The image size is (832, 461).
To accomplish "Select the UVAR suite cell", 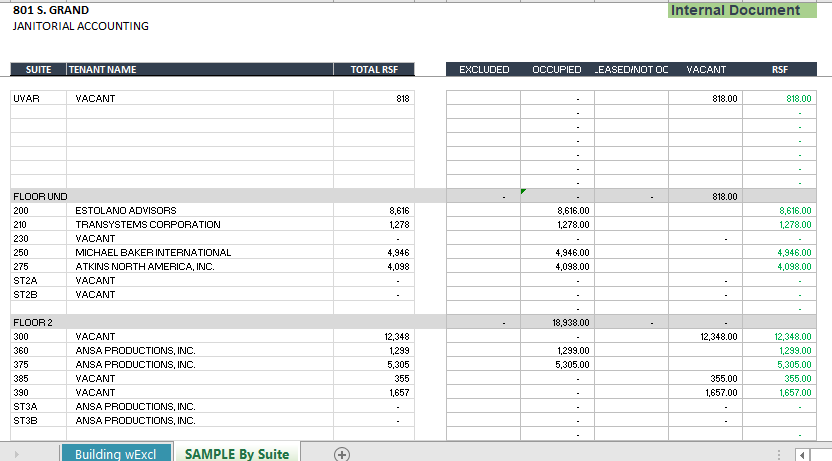I will (x=39, y=99).
